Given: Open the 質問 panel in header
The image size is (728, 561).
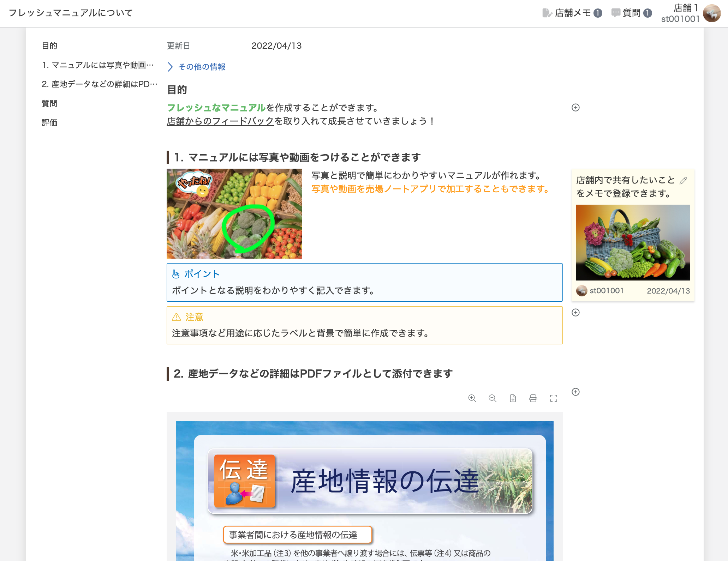Looking at the screenshot, I should pyautogui.click(x=631, y=13).
